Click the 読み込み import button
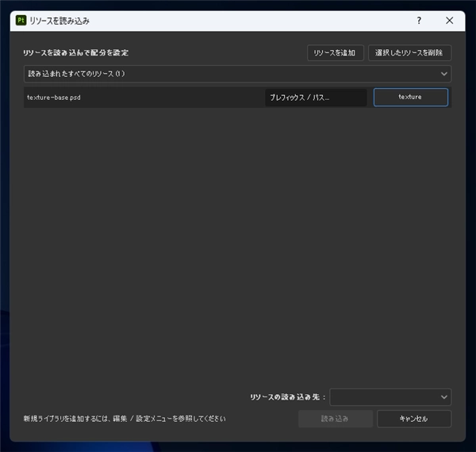The height and width of the screenshot is (452, 476). [x=336, y=419]
